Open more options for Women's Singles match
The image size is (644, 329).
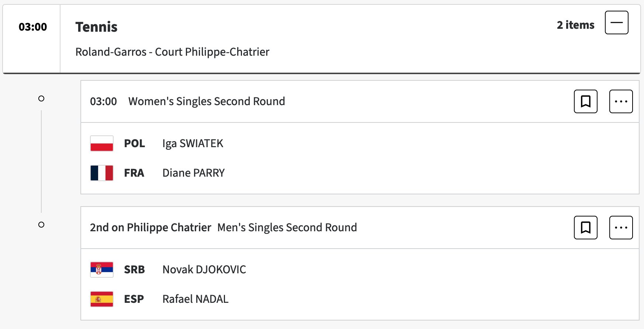621,101
